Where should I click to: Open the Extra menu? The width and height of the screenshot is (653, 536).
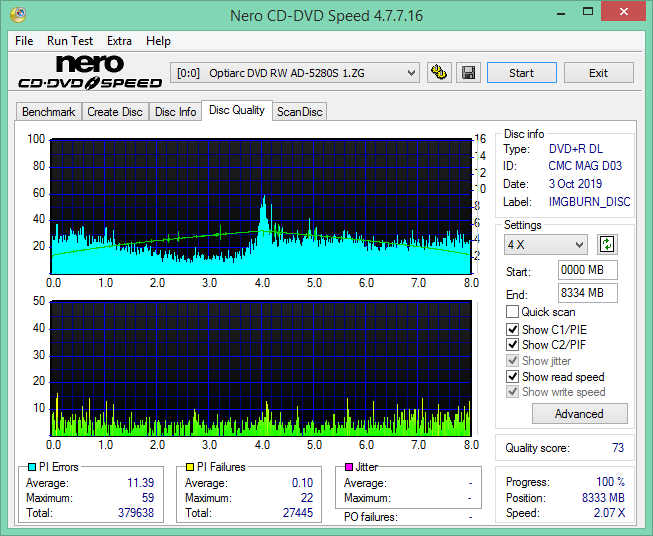tap(120, 41)
